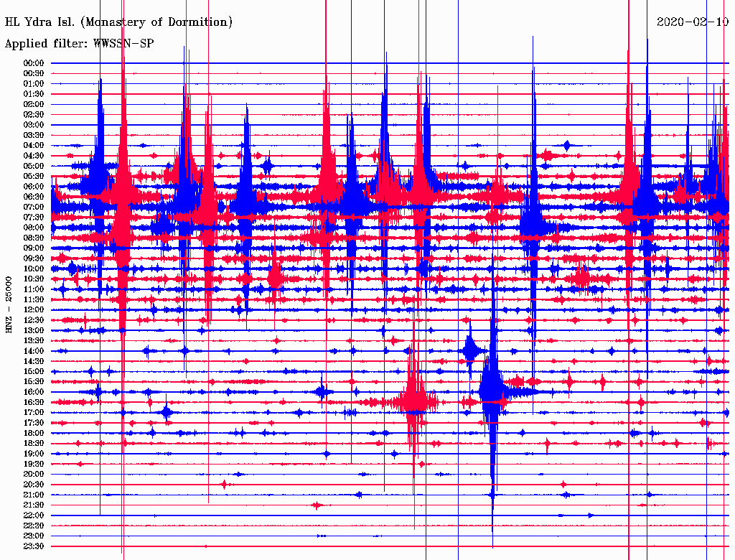Click the 16:00 time label
The image size is (735, 560).
pyautogui.click(x=34, y=392)
